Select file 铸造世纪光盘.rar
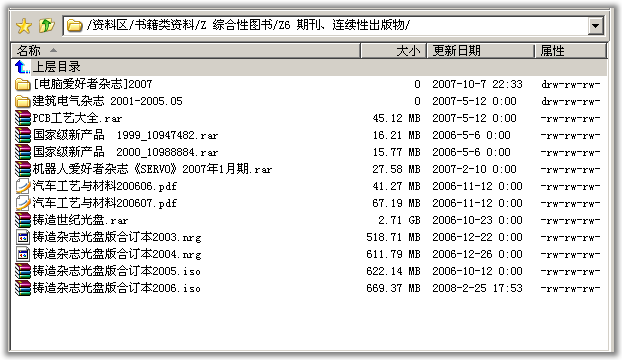The image size is (622, 360). click(x=80, y=220)
